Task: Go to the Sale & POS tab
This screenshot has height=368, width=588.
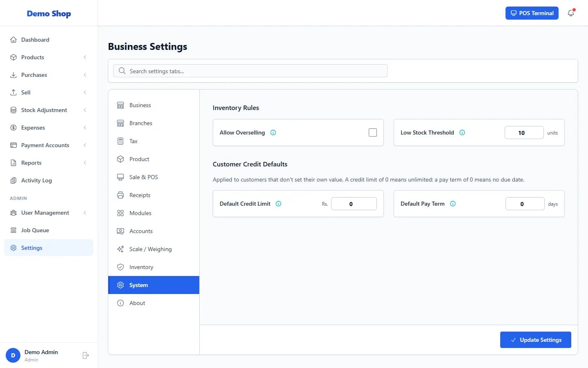Action: (154, 177)
